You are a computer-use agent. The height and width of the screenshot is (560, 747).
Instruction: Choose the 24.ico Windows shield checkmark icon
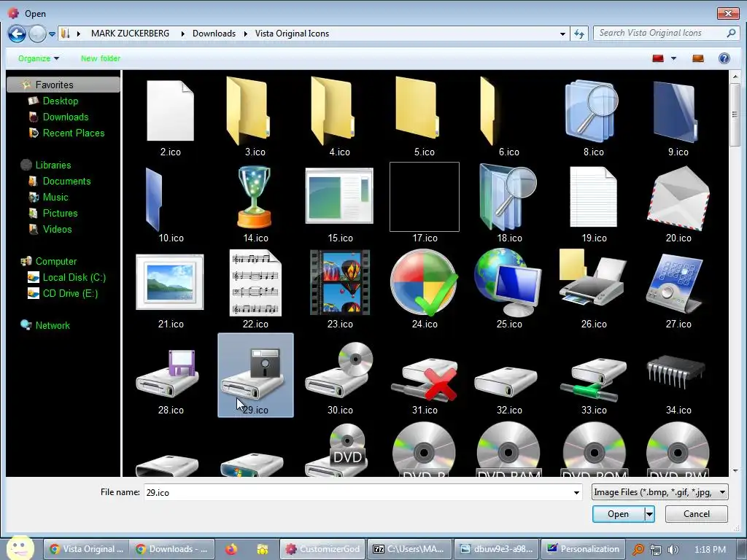(424, 283)
